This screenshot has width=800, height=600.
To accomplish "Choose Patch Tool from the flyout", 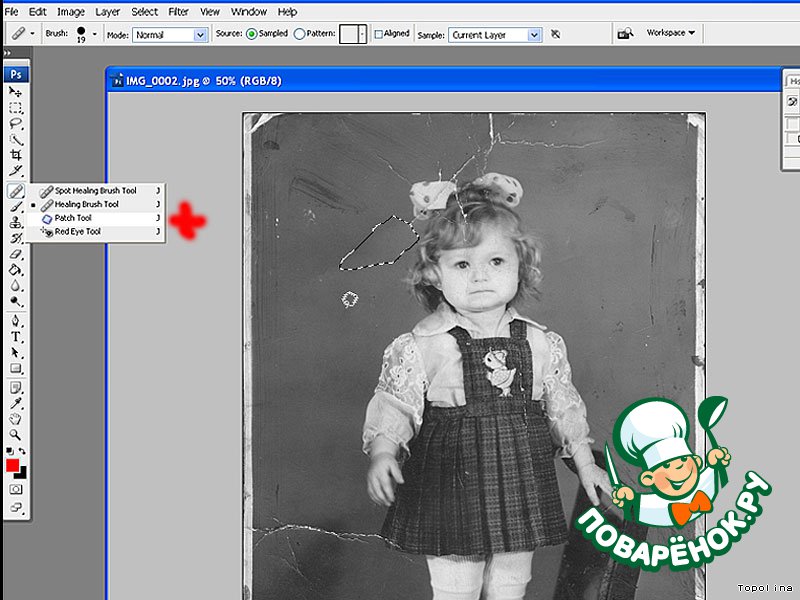I will [73, 218].
